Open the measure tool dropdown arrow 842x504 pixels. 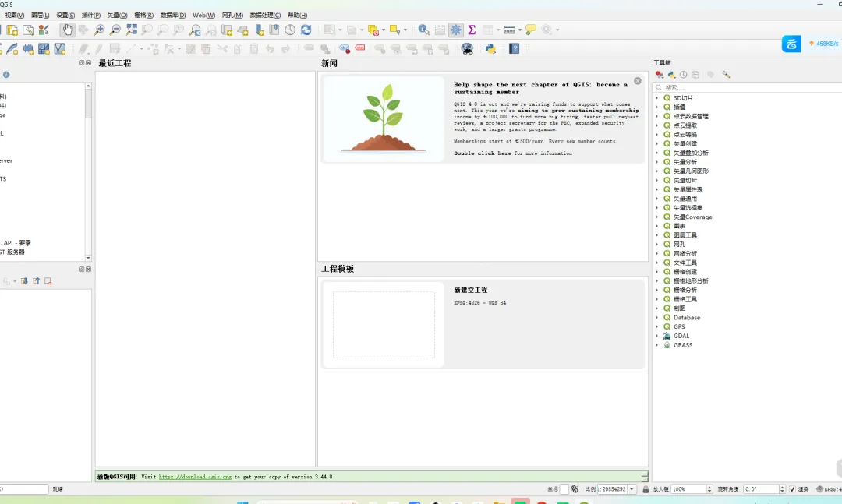click(x=520, y=30)
